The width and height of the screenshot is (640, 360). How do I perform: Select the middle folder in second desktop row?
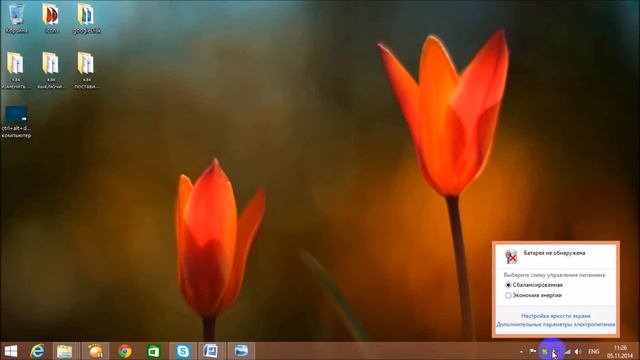point(51,70)
